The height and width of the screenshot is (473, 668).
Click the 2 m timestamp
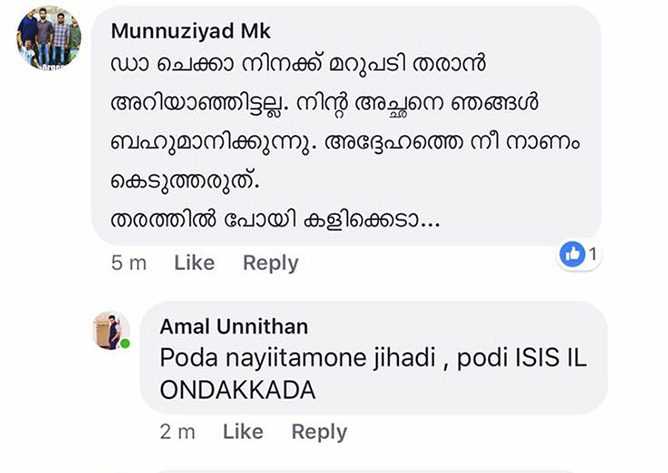pyautogui.click(x=178, y=432)
